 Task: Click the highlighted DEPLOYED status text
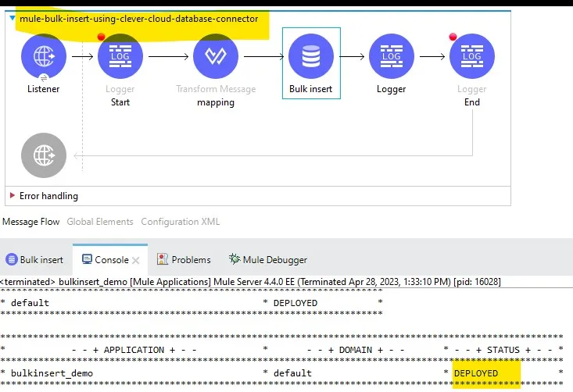tap(476, 373)
